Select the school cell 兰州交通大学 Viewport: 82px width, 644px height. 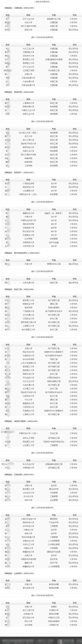tap(28, 315)
